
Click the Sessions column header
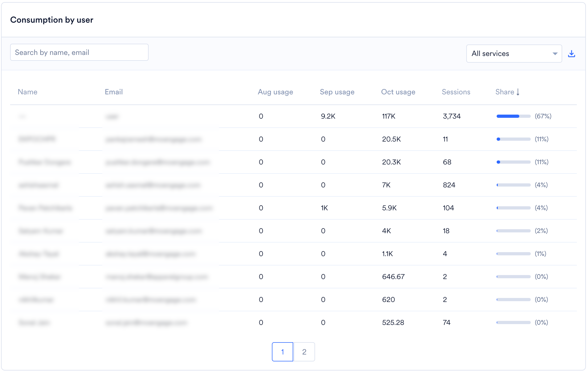456,92
